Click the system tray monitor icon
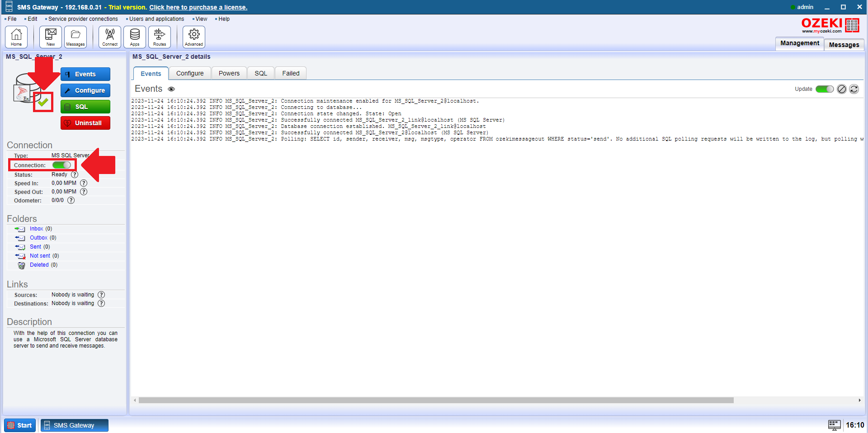The width and height of the screenshot is (868, 433). (x=835, y=425)
